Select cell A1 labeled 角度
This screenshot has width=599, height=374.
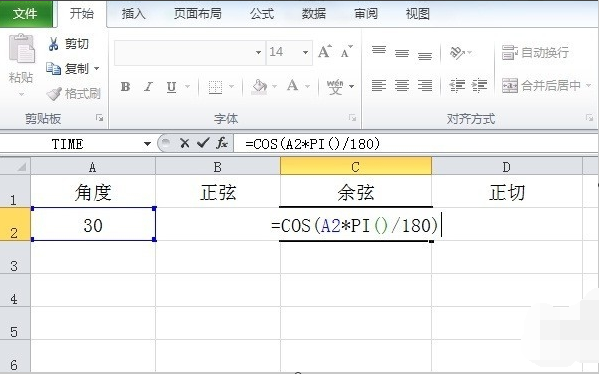(93, 192)
